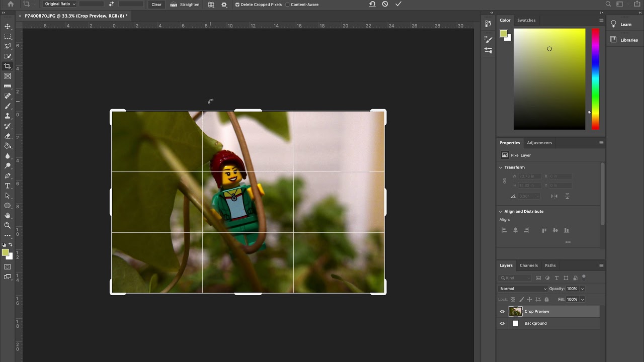Enable the Content-Aware checkbox
The width and height of the screenshot is (644, 362).
tap(287, 5)
